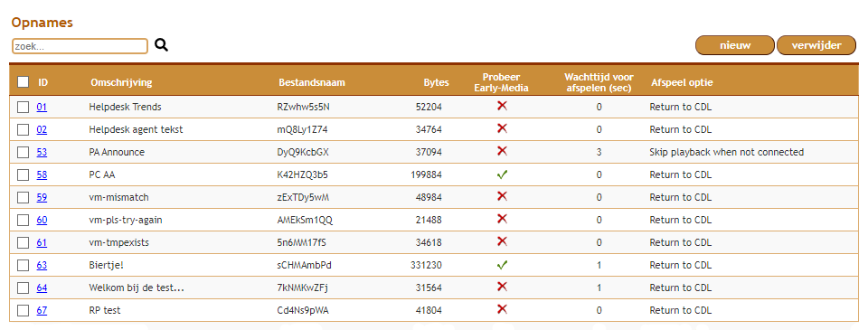Click bytes value 199884
868x330 pixels.
coord(426,175)
